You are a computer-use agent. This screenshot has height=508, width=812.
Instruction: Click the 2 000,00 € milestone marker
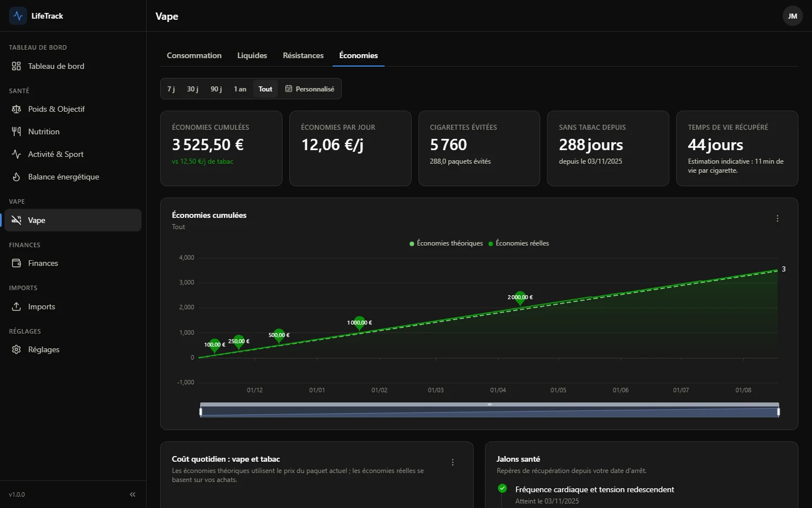(520, 298)
